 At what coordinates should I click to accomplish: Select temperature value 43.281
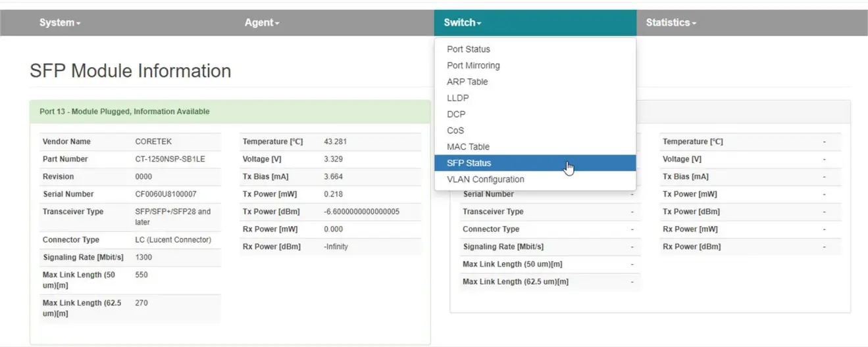(x=336, y=142)
